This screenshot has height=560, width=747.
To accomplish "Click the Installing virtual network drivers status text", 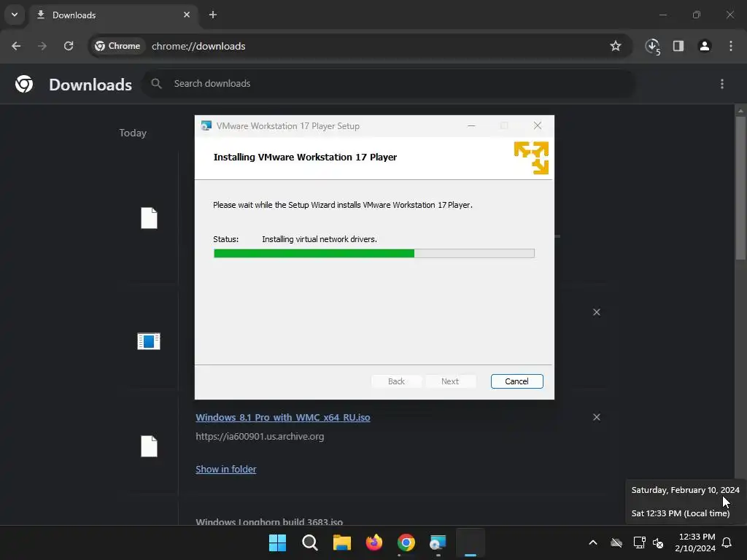I will (320, 239).
